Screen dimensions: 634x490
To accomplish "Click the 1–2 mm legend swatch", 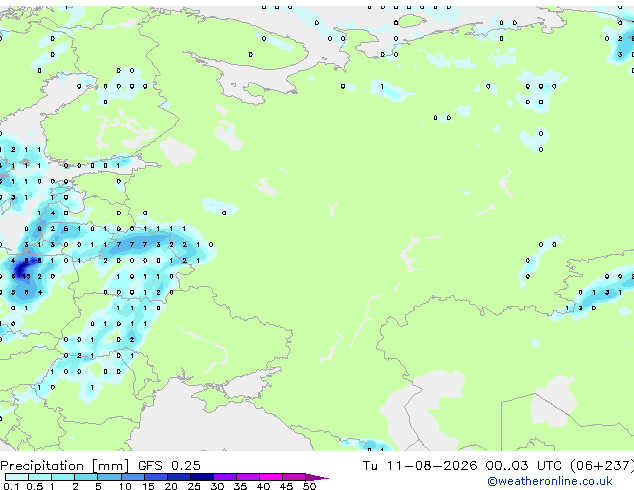I will (x=63, y=477).
